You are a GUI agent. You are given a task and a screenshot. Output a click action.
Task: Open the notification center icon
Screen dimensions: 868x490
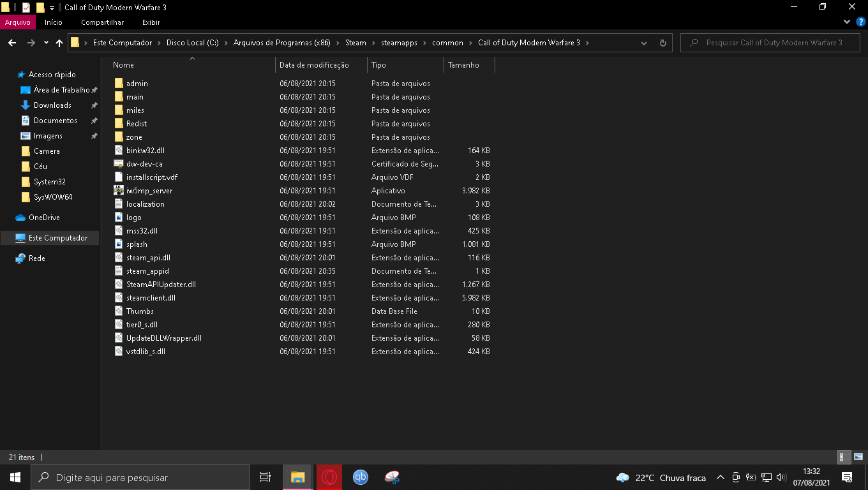tap(848, 477)
